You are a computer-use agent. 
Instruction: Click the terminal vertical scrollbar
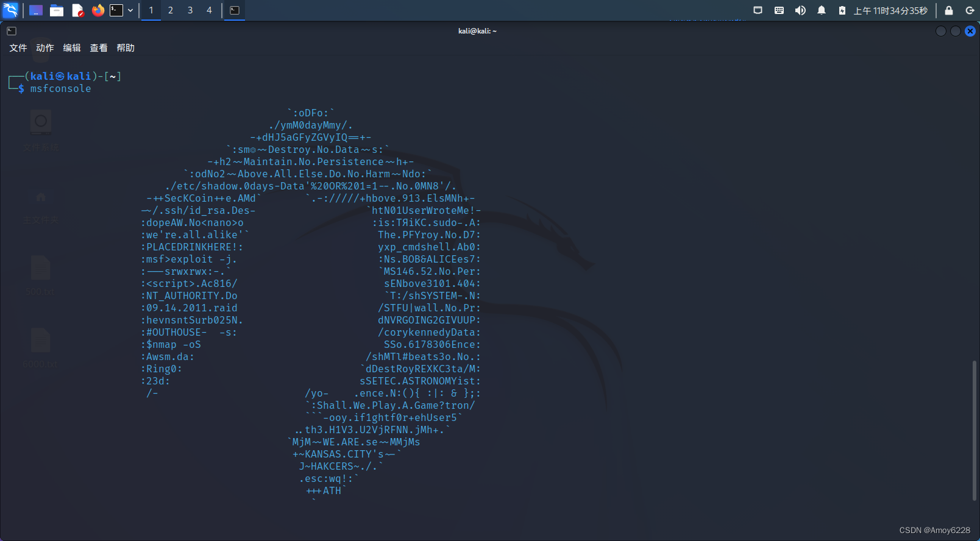(975, 431)
